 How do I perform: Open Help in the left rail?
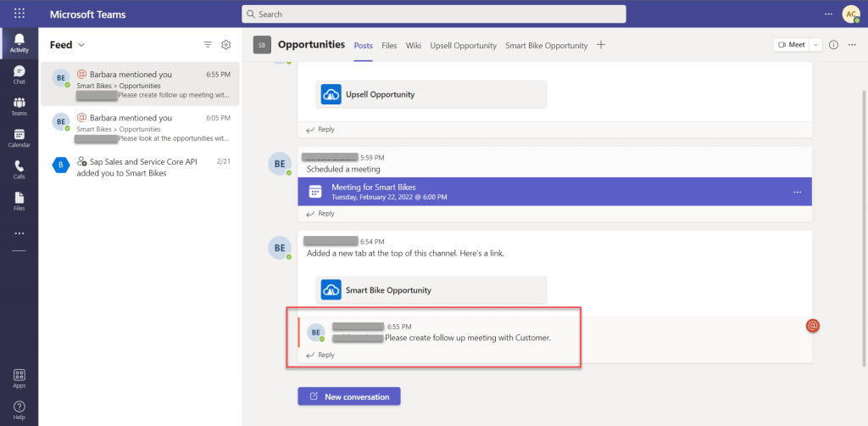pyautogui.click(x=19, y=411)
